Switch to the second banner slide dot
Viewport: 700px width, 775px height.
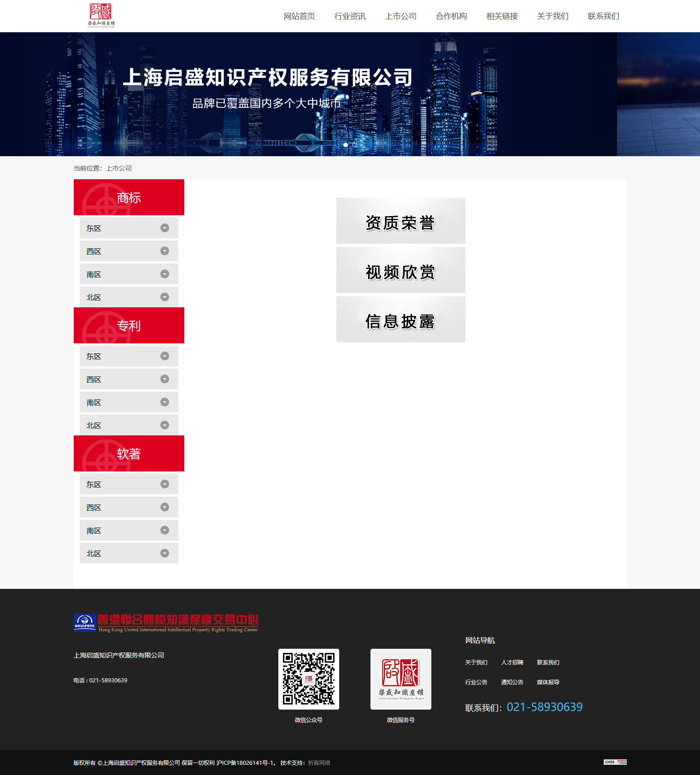click(x=354, y=145)
